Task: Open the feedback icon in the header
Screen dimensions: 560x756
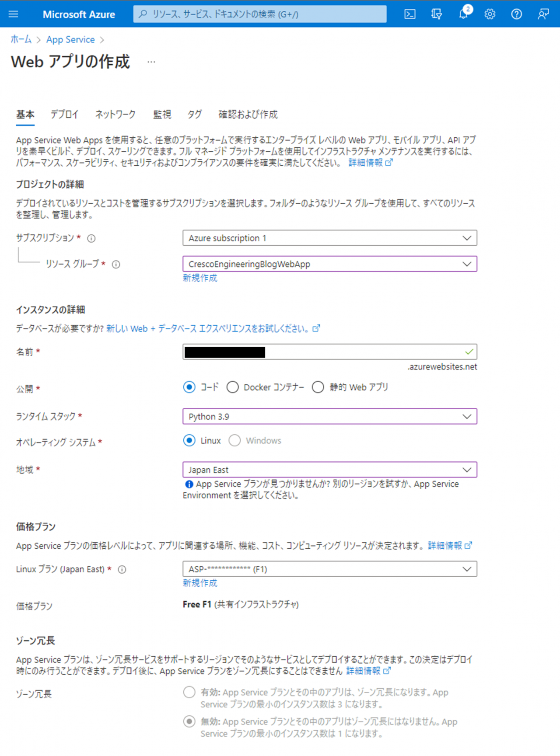Action: 543,14
